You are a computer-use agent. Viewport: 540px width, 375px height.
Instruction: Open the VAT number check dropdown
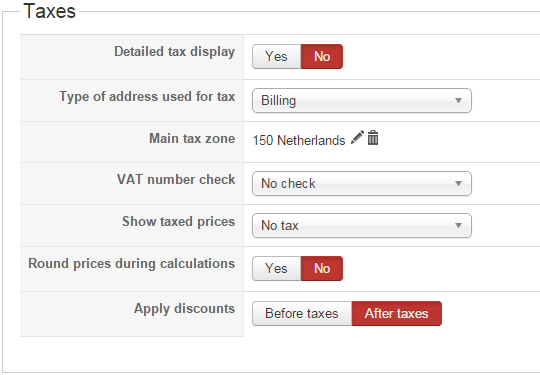click(x=362, y=184)
